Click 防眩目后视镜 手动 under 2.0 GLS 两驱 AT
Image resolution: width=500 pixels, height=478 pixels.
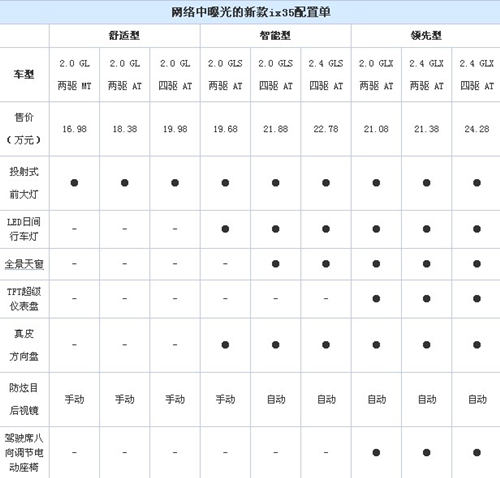pos(225,399)
